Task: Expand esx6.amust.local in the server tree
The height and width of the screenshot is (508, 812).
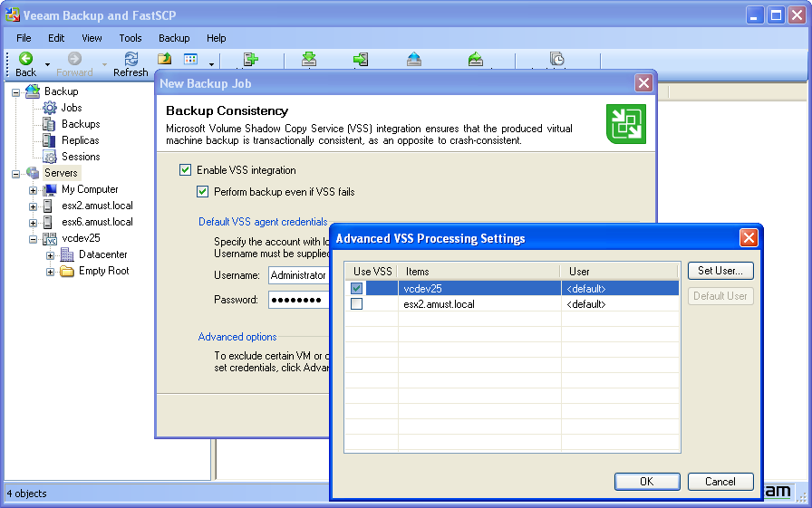Action: coord(33,223)
